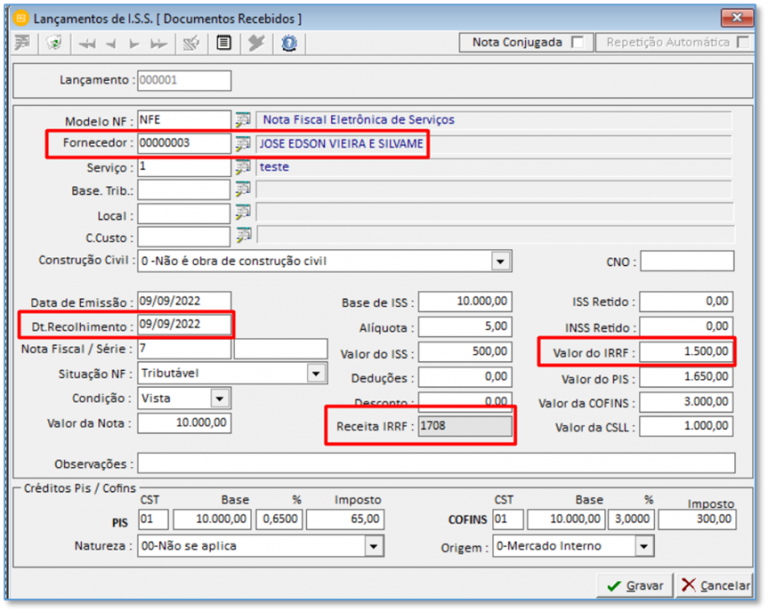This screenshot has height=612, width=768.
Task: Open the Situação NF dropdown
Action: click(316, 373)
